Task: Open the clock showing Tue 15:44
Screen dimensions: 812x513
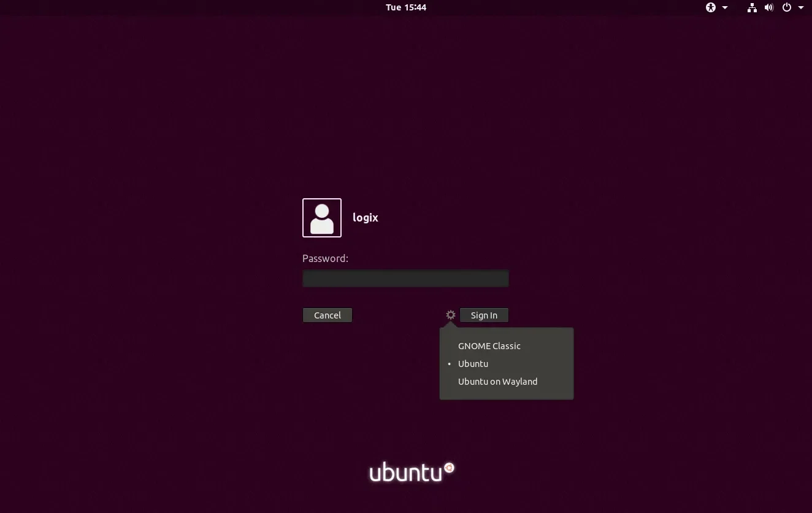Action: (406, 7)
